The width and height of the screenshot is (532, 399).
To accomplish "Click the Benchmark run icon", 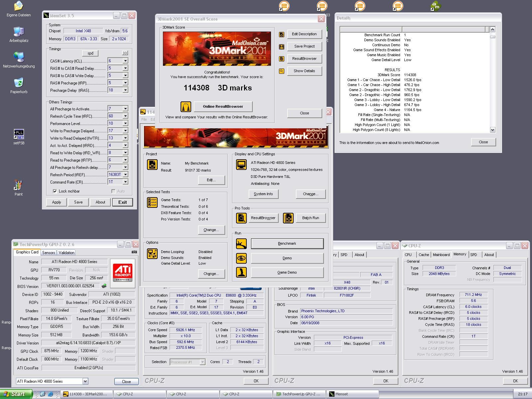I will [x=241, y=244].
